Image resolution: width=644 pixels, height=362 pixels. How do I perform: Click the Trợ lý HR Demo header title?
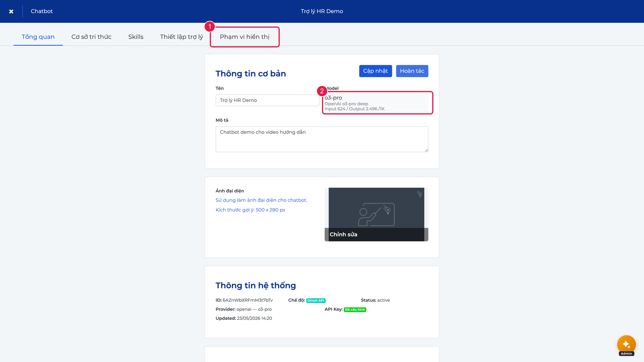[322, 11]
